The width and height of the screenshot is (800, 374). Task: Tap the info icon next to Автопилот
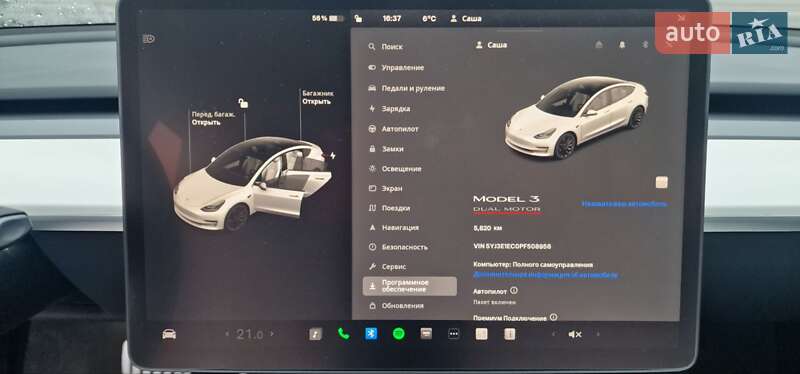(x=514, y=290)
